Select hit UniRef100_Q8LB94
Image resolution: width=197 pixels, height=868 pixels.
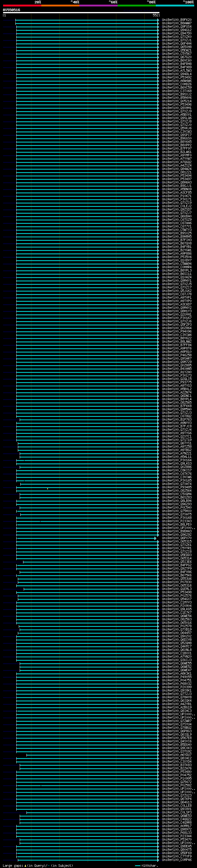(176, 501)
